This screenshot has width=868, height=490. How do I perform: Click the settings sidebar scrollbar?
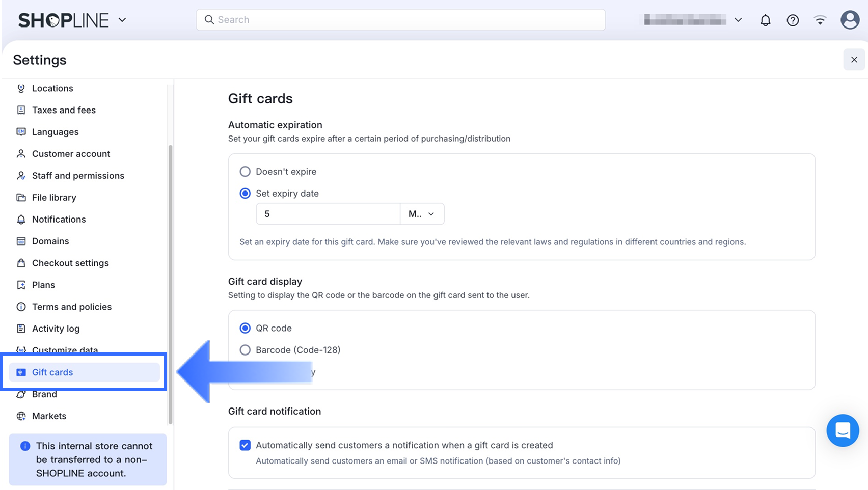170,285
